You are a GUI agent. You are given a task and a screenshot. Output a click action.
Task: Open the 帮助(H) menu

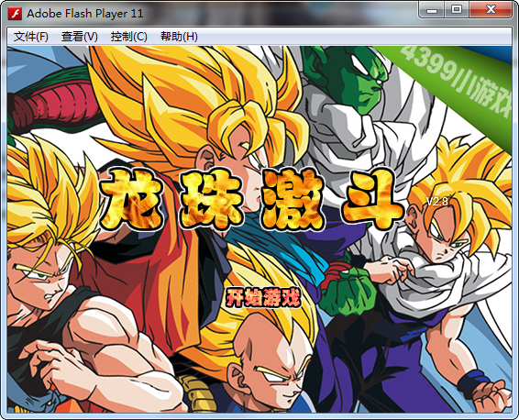point(179,37)
